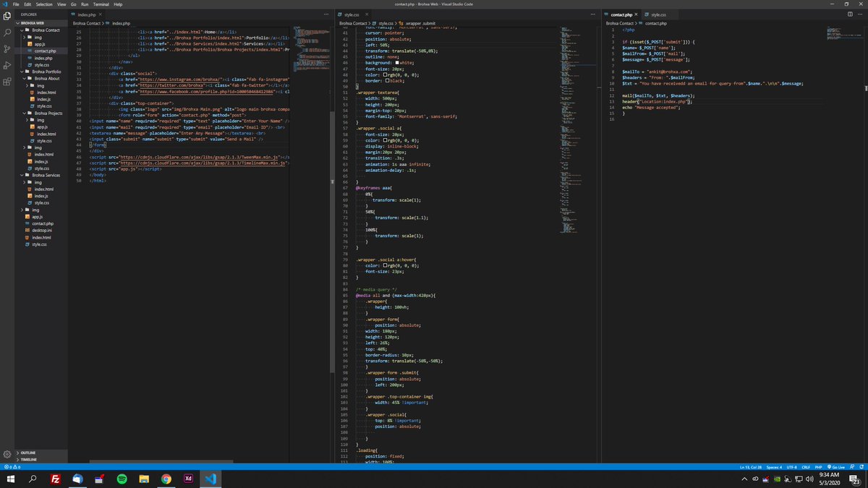Open the File menu

pyautogui.click(x=16, y=4)
